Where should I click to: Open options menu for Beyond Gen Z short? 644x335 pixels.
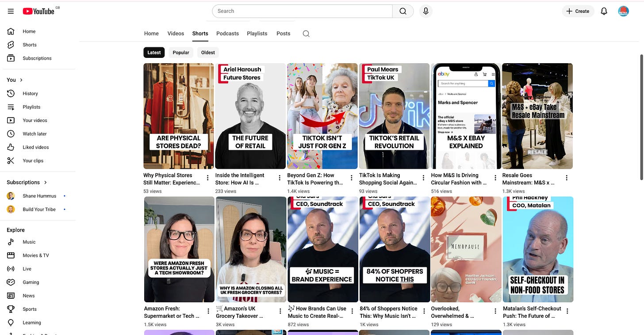click(352, 178)
